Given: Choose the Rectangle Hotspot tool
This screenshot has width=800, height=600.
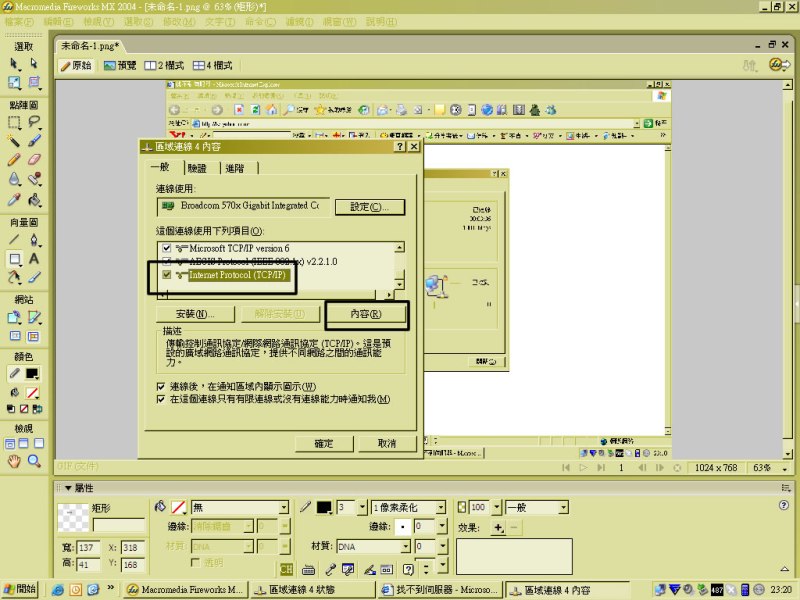Looking at the screenshot, I should pyautogui.click(x=14, y=317).
